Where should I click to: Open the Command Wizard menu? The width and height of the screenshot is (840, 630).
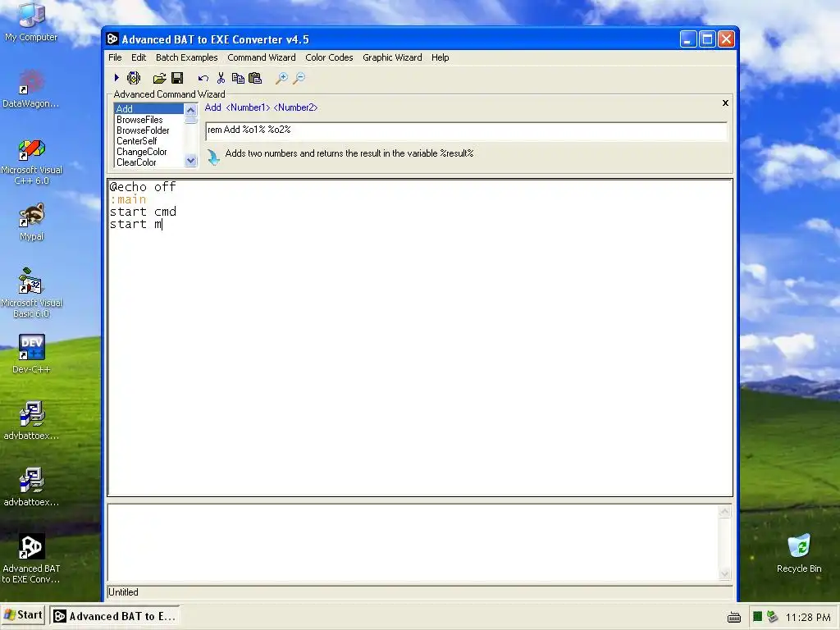(262, 57)
